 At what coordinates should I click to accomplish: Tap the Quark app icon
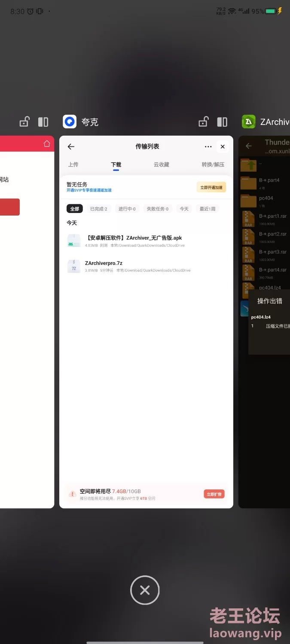[70, 122]
